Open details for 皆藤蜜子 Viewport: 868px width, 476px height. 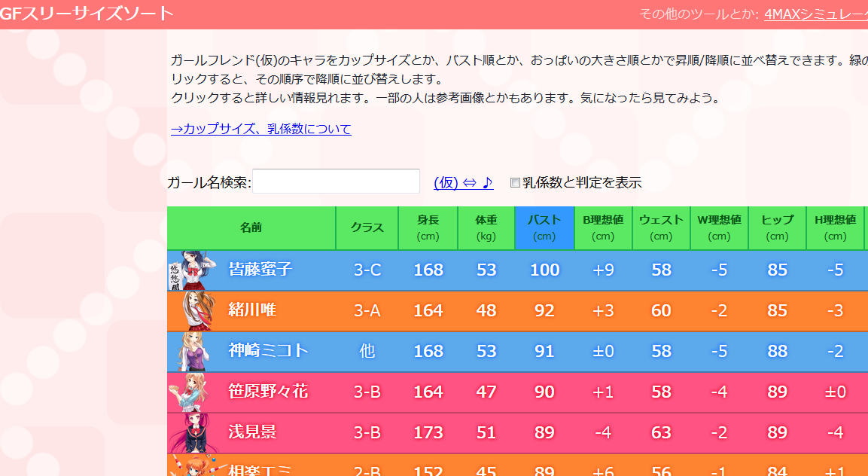click(x=260, y=270)
